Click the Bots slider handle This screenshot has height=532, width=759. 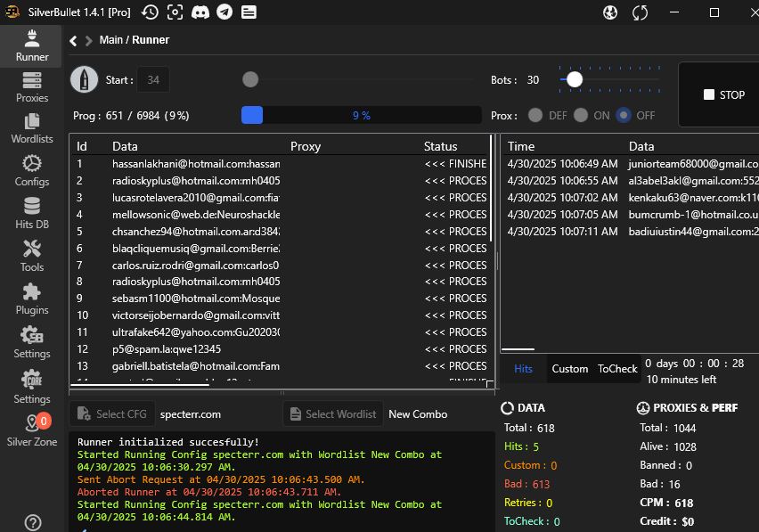(x=575, y=79)
